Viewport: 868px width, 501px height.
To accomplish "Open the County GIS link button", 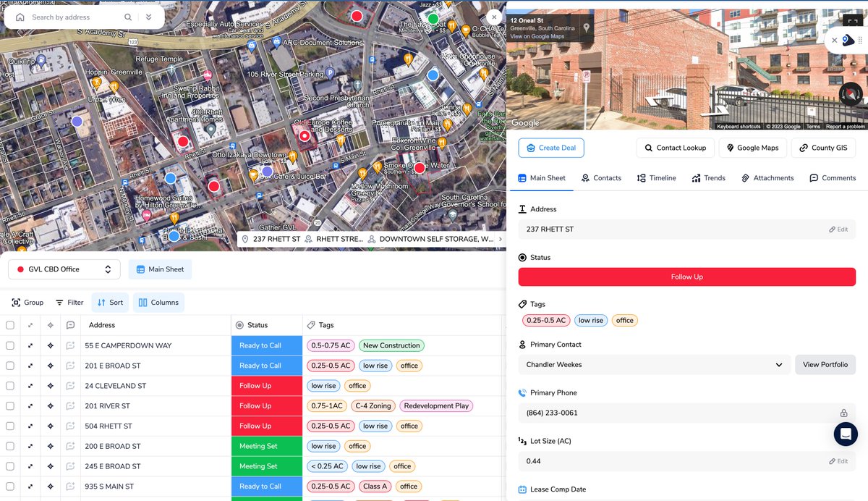I will pos(823,148).
